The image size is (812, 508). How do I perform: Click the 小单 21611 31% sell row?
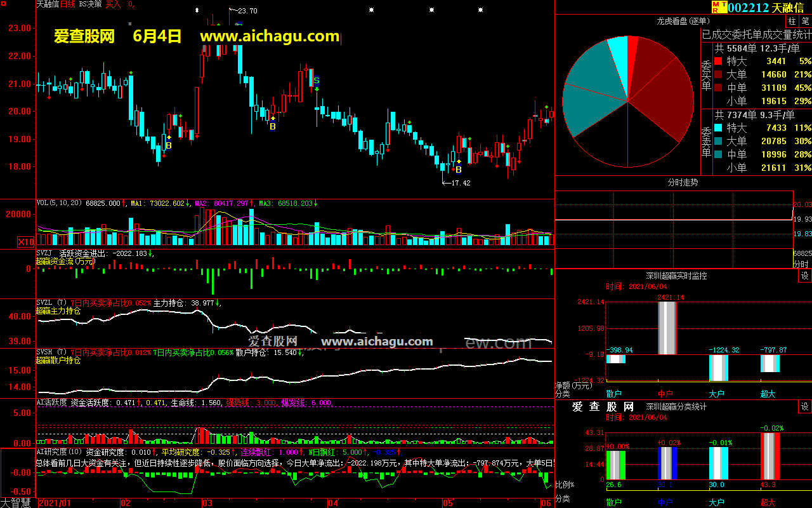pos(763,168)
